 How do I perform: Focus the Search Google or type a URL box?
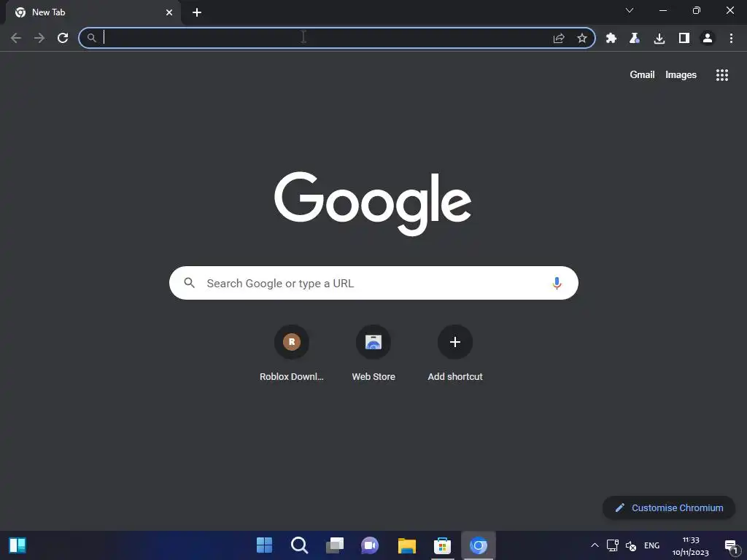(373, 283)
